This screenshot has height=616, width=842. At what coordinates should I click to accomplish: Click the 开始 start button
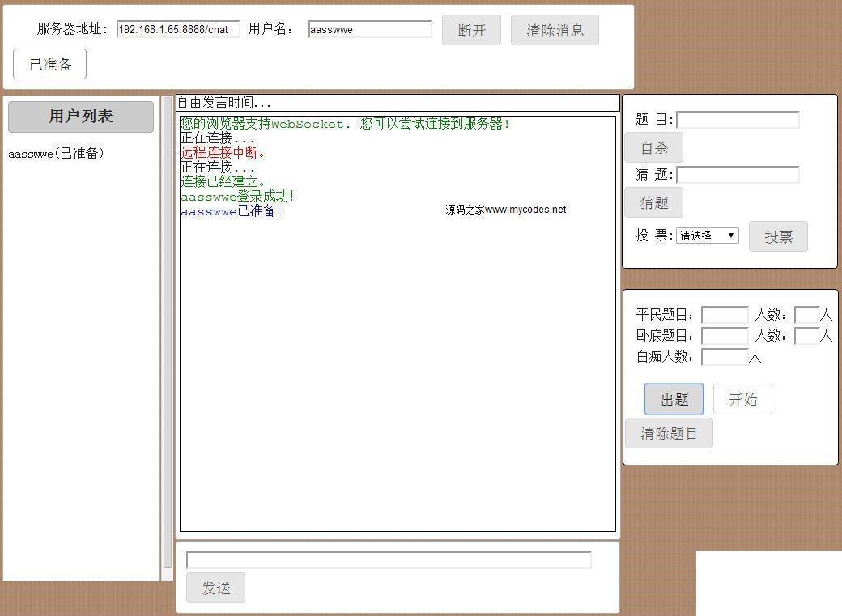(x=742, y=399)
